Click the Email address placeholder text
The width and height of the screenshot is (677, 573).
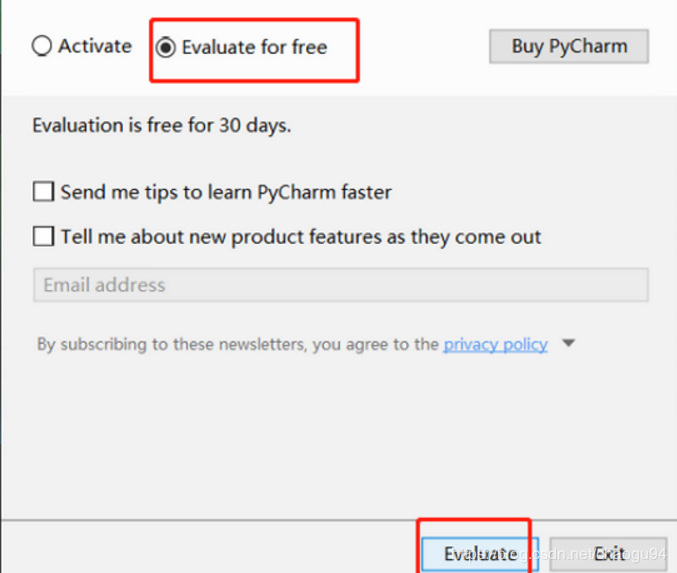(104, 285)
